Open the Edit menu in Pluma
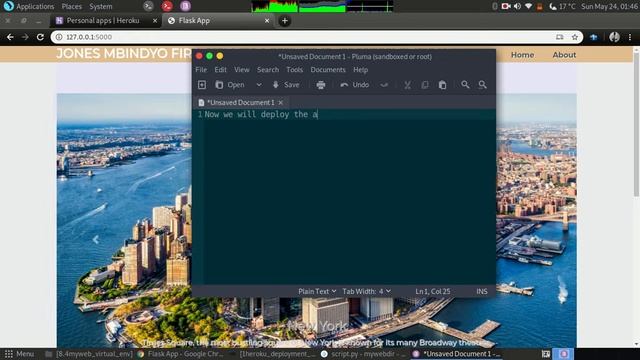The image size is (640, 360). pos(220,70)
